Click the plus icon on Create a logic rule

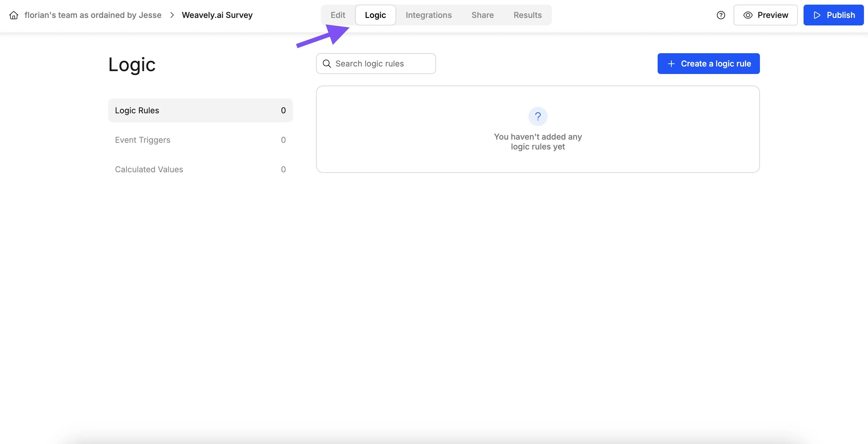pos(671,63)
